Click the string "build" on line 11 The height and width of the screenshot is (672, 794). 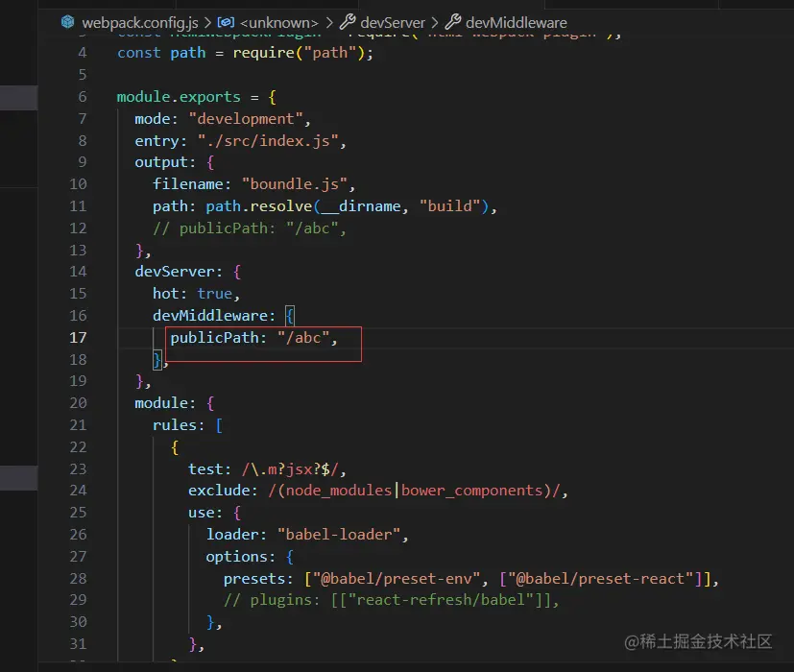click(449, 206)
